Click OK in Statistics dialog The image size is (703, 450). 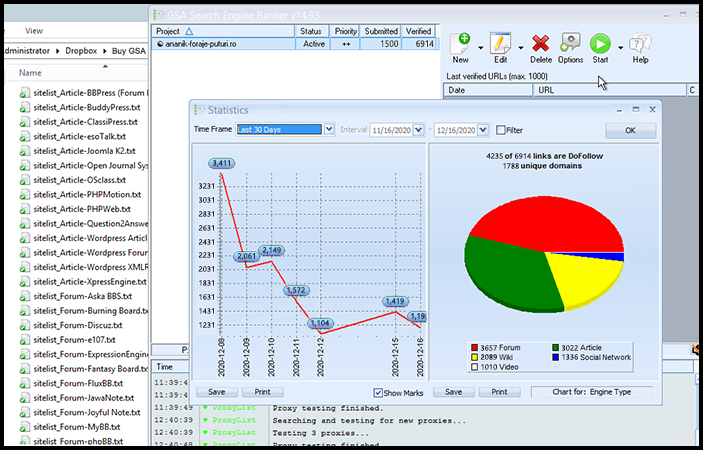click(630, 130)
